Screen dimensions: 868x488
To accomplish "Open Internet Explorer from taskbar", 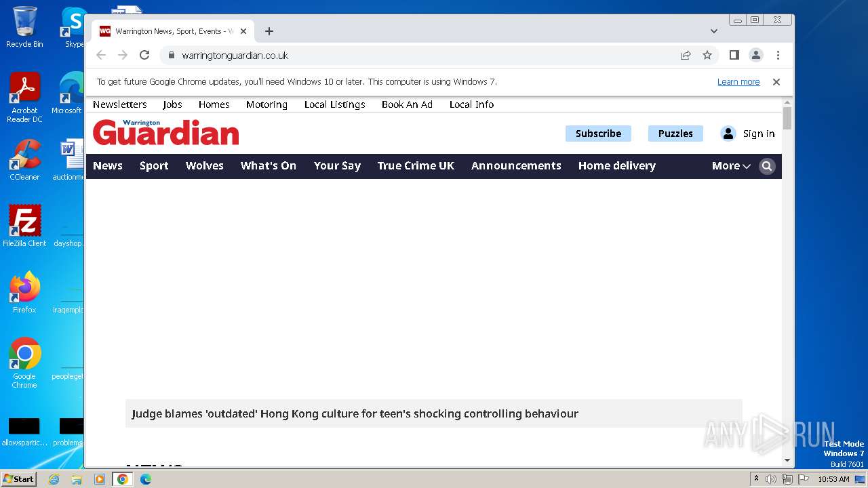I will pos(54,479).
